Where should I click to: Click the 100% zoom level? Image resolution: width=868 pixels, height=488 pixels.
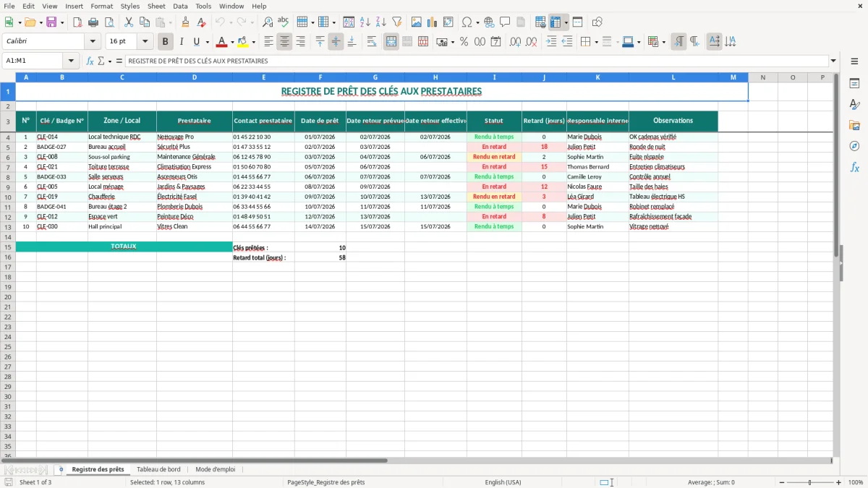[855, 482]
